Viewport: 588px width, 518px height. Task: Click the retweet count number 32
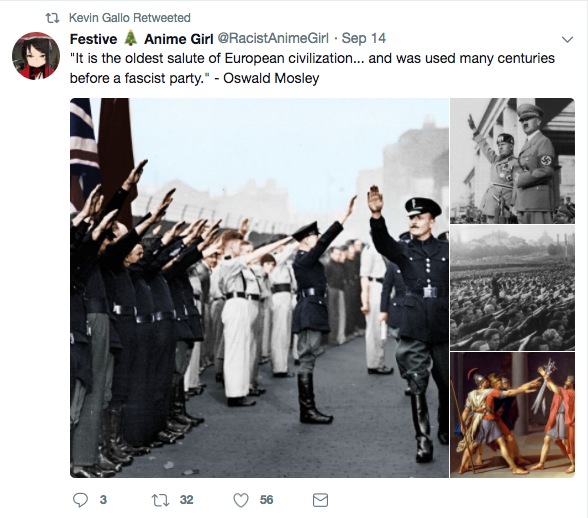point(186,500)
